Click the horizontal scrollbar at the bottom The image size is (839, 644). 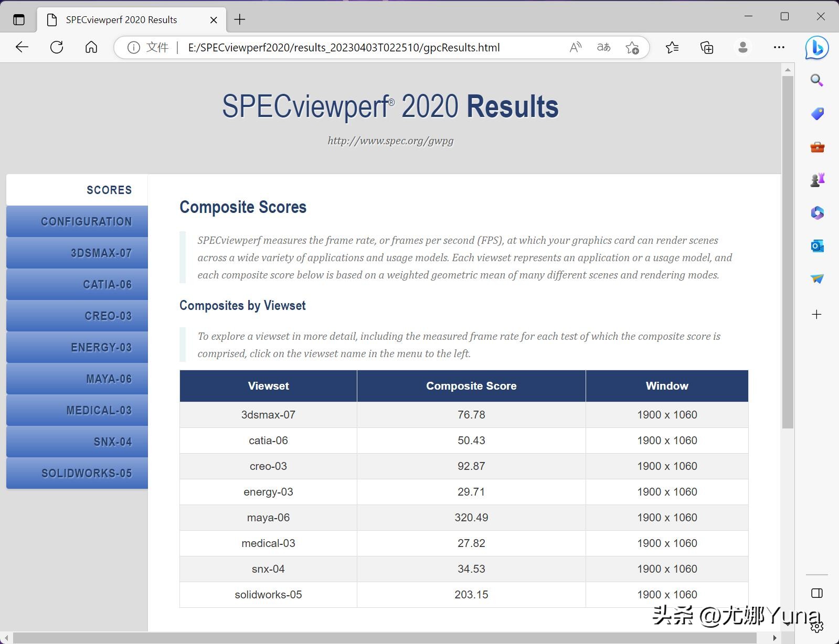click(x=385, y=638)
